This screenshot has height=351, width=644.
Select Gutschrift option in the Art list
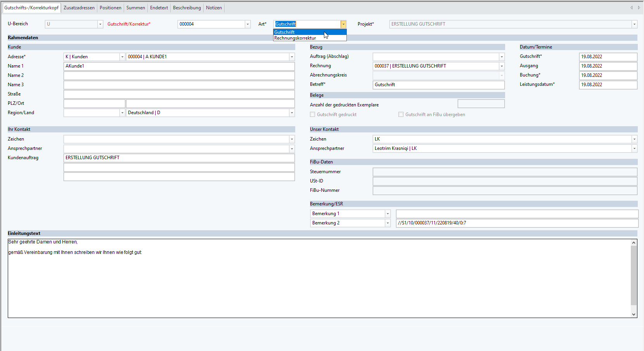(284, 32)
